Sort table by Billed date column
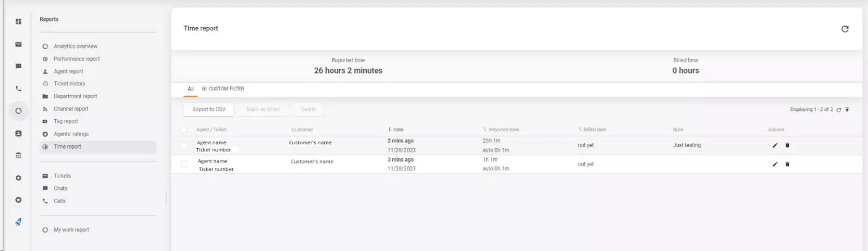Viewport: 868px width, 251px height. click(594, 129)
